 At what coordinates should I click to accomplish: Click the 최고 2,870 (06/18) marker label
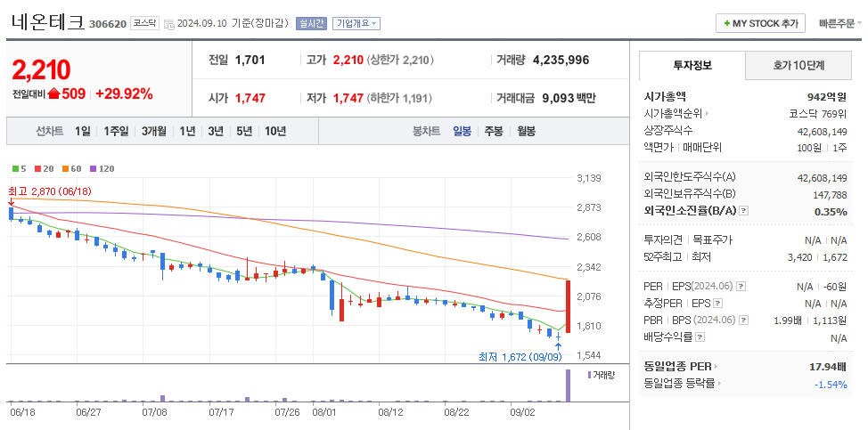50,191
